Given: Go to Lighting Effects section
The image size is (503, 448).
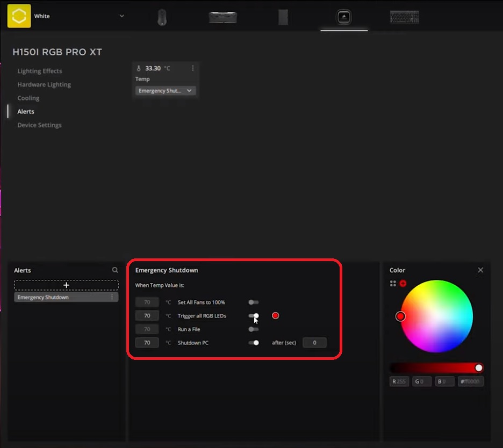Looking at the screenshot, I should click(40, 71).
